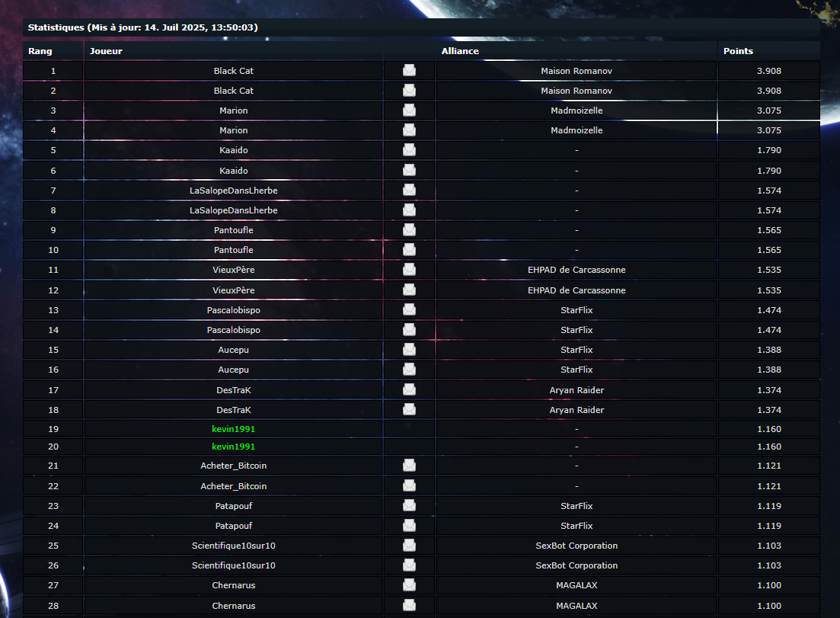Open player Marion at rank 3
The width and height of the screenshot is (840, 618).
tap(234, 110)
